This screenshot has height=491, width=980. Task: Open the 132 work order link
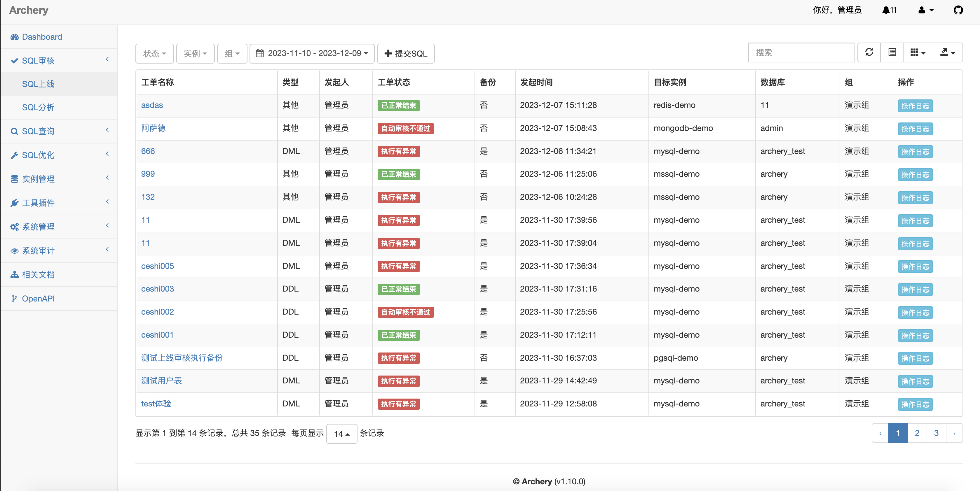coord(148,197)
